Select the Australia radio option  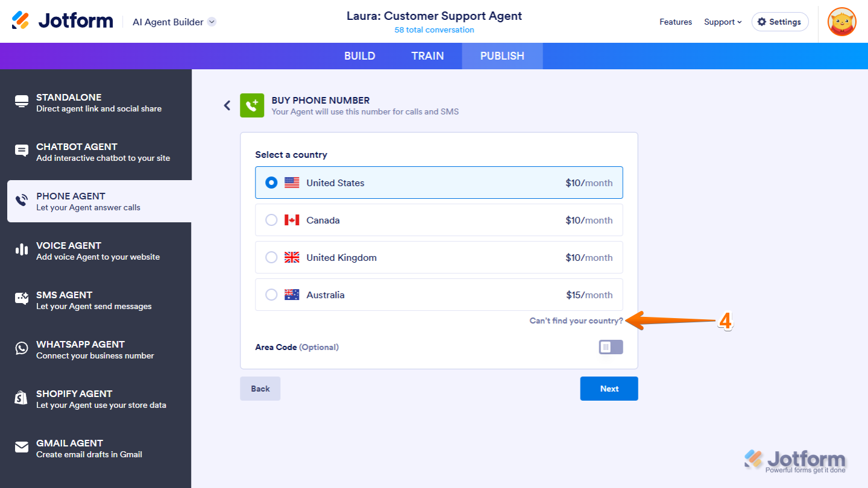point(272,295)
